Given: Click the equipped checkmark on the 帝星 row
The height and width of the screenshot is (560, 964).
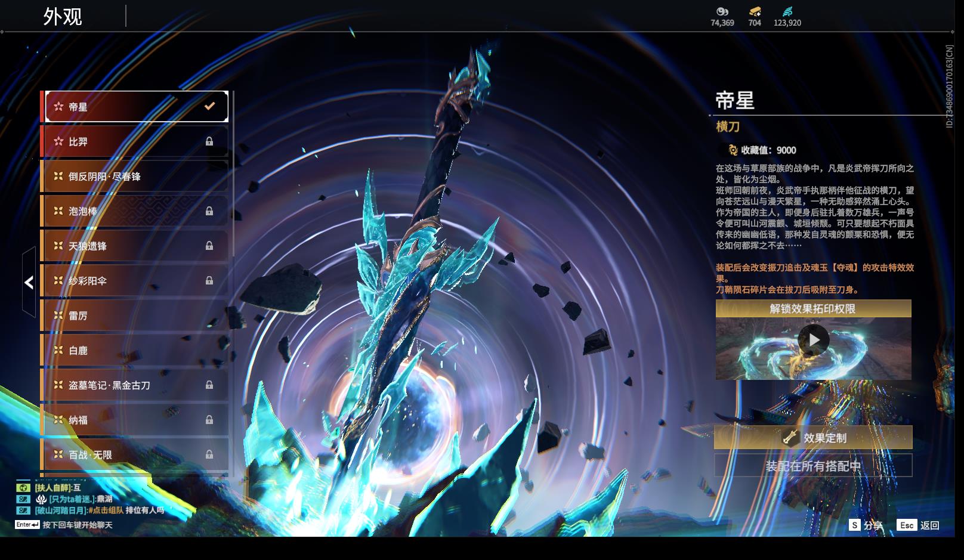Looking at the screenshot, I should (209, 106).
